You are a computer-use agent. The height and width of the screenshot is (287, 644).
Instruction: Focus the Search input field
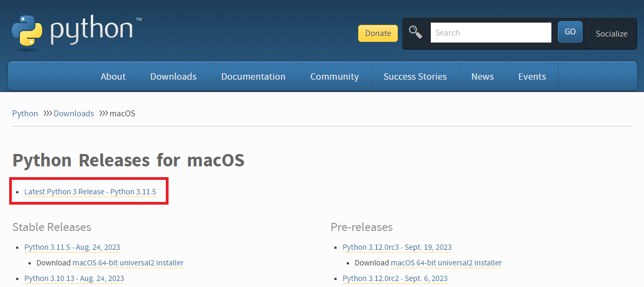tap(491, 32)
